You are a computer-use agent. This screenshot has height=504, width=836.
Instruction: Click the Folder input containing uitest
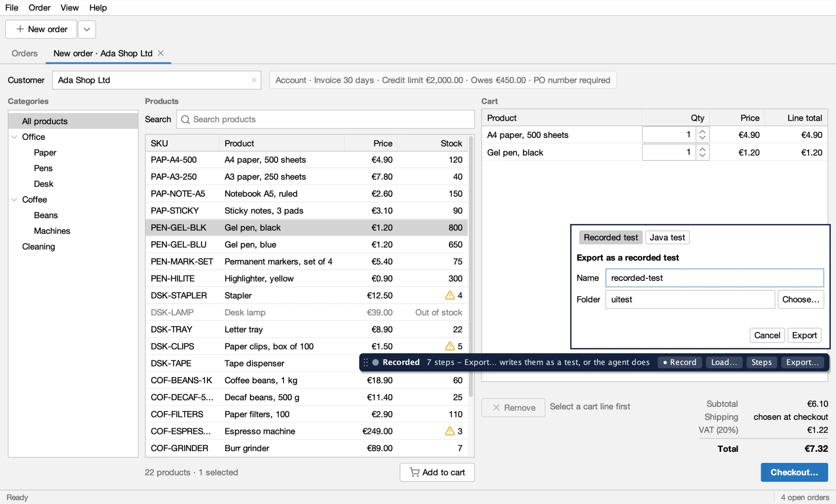[x=690, y=299]
